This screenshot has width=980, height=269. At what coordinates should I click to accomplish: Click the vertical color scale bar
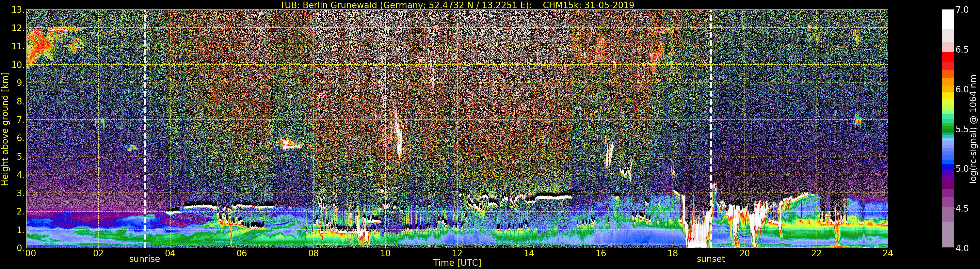948,129
